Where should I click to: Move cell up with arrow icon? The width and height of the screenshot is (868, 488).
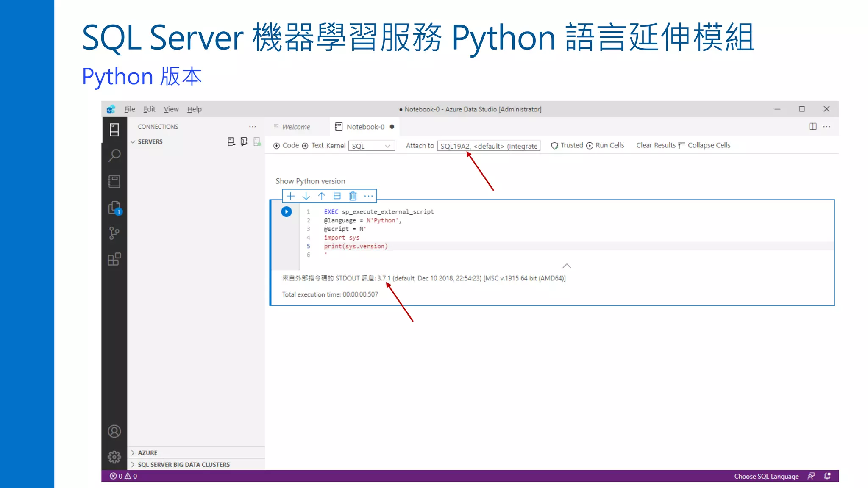[x=322, y=196]
